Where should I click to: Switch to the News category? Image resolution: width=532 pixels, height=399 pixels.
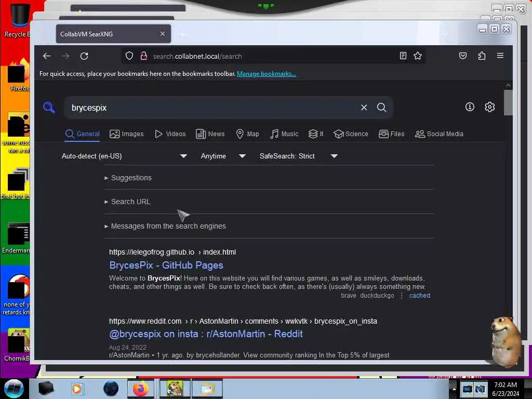pyautogui.click(x=210, y=134)
